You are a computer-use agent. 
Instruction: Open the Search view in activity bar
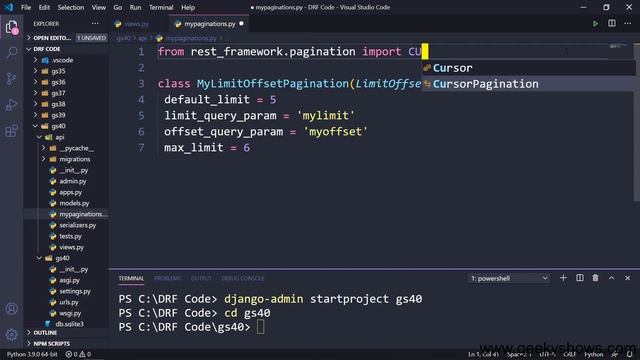(12, 52)
